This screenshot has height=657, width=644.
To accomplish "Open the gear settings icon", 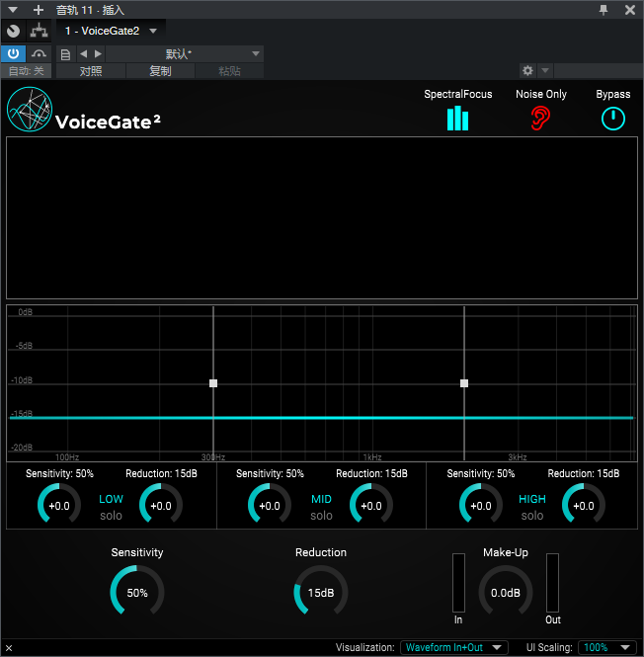I will [527, 70].
